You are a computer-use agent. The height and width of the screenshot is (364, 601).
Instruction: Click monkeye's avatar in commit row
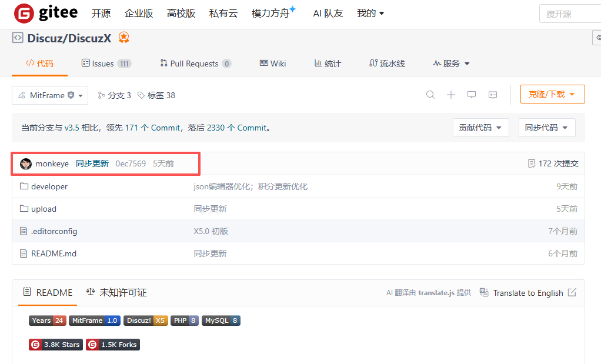pos(26,163)
